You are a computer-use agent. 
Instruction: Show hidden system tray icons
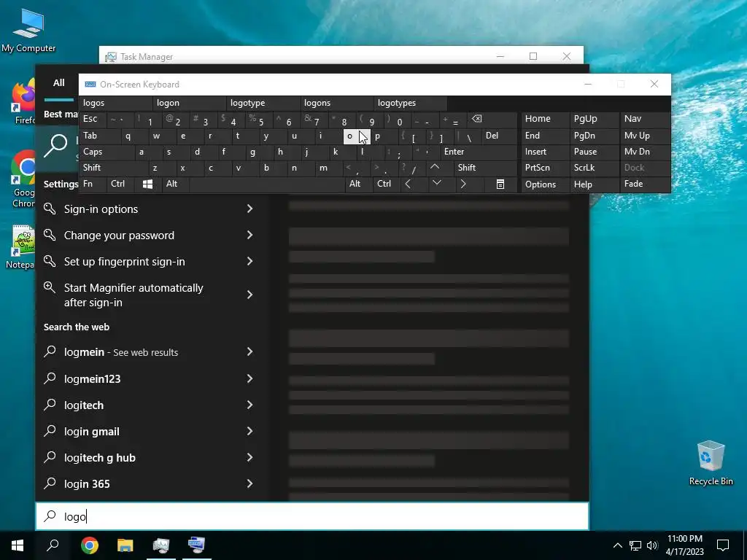[x=617, y=545]
